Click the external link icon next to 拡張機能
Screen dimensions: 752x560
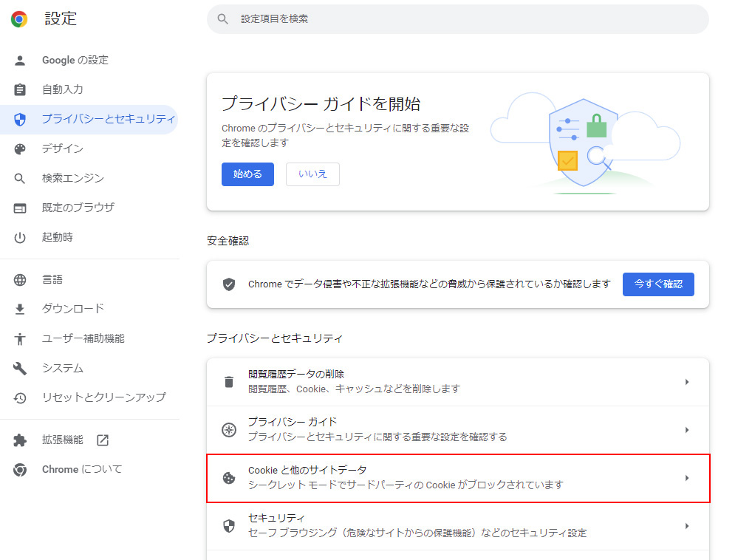(103, 440)
